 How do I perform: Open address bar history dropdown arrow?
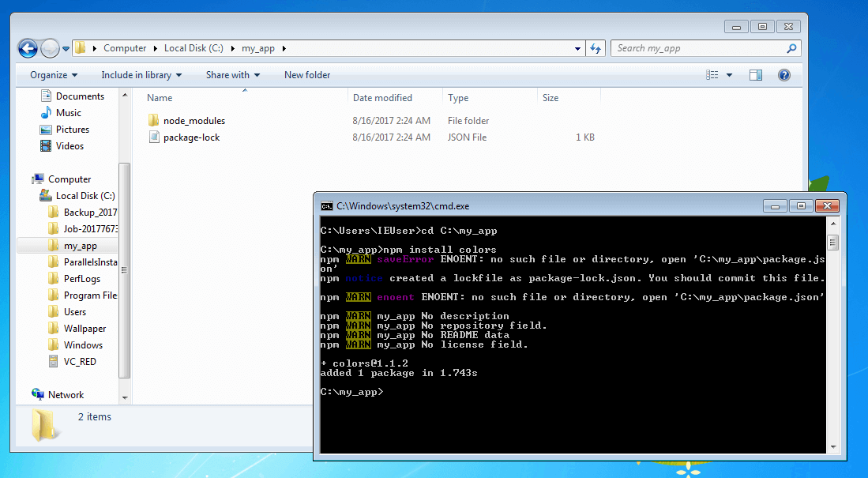click(x=579, y=48)
